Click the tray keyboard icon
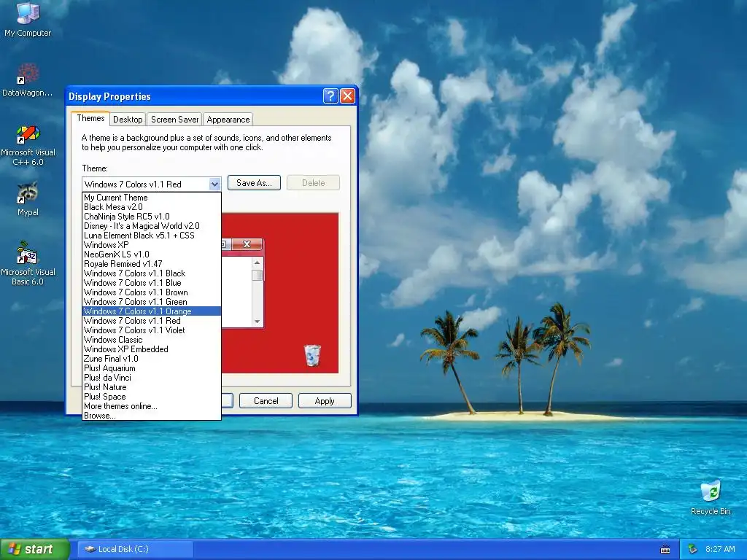747x560 pixels. (x=665, y=550)
